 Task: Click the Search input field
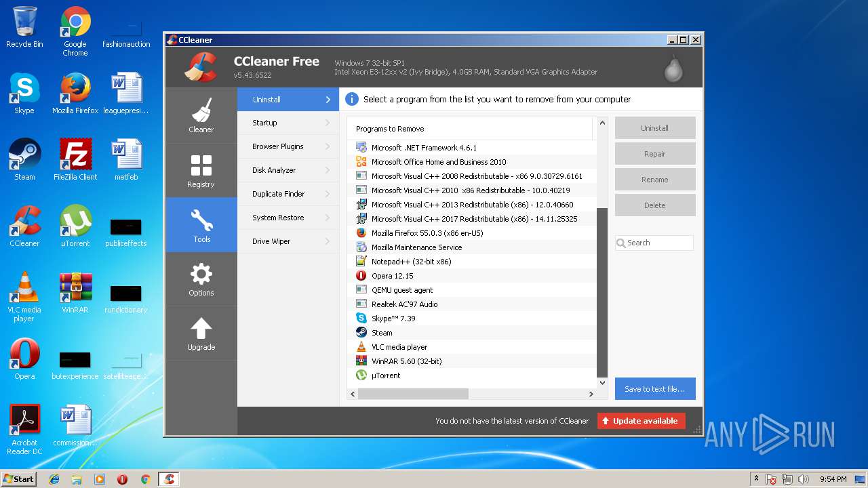click(654, 243)
